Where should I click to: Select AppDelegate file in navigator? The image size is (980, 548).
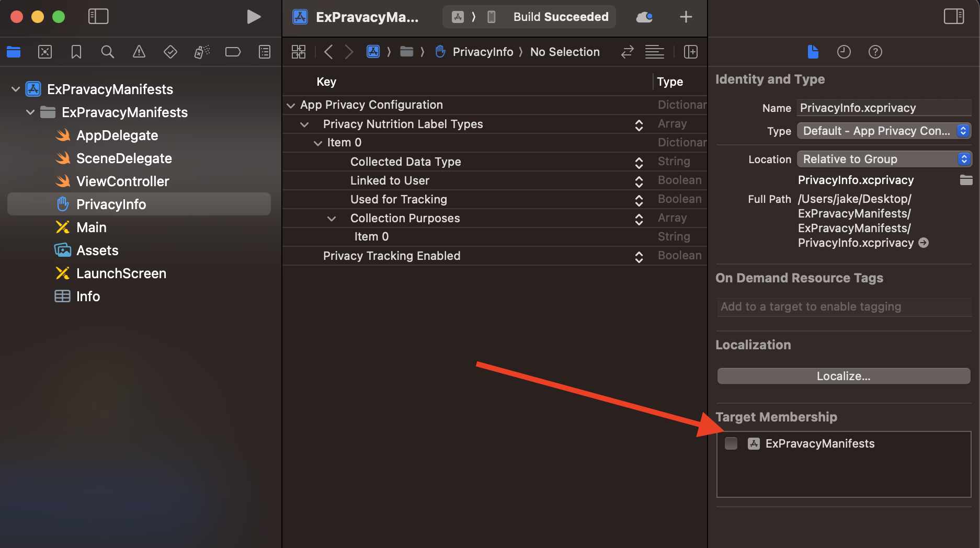point(117,135)
